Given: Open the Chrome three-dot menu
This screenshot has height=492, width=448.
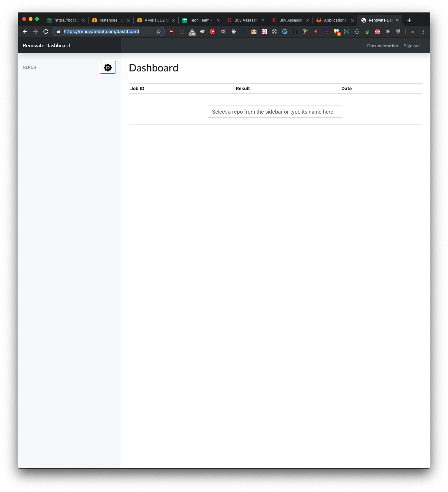Looking at the screenshot, I should pyautogui.click(x=423, y=32).
